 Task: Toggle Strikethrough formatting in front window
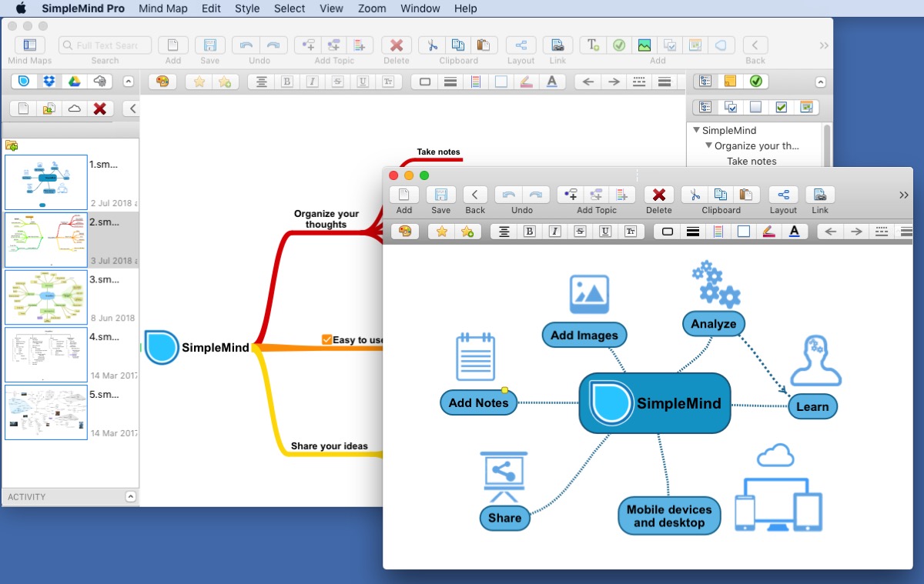pos(580,231)
